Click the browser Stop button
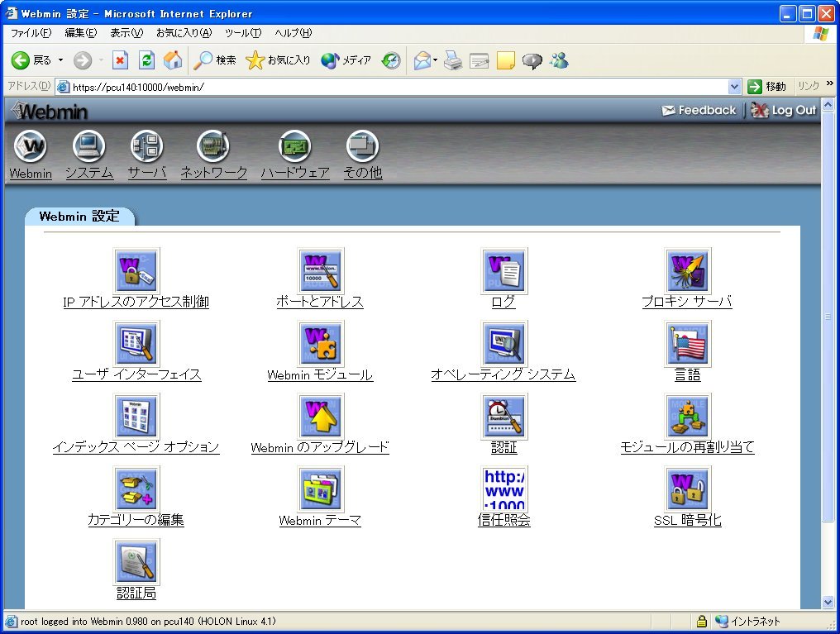This screenshot has height=634, width=840. [x=120, y=60]
